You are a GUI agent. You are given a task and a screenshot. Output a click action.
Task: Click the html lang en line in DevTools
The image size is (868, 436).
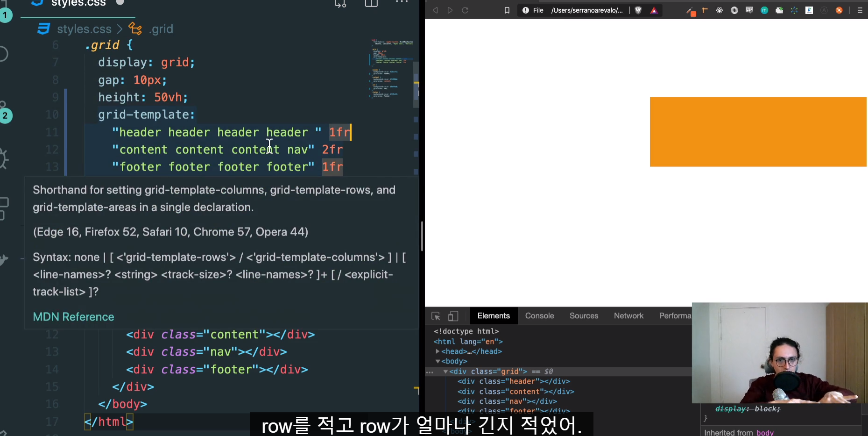(x=468, y=342)
